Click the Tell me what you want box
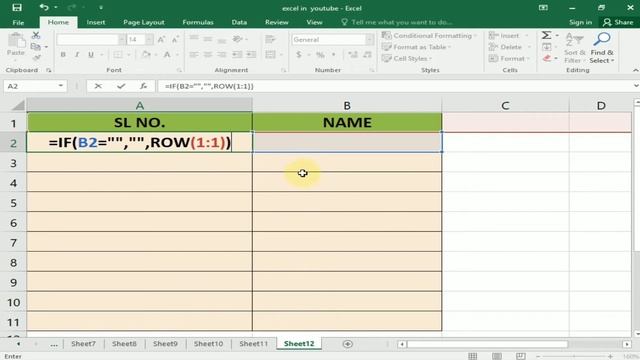Image resolution: width=640 pixels, height=360 pixels. 397,22
